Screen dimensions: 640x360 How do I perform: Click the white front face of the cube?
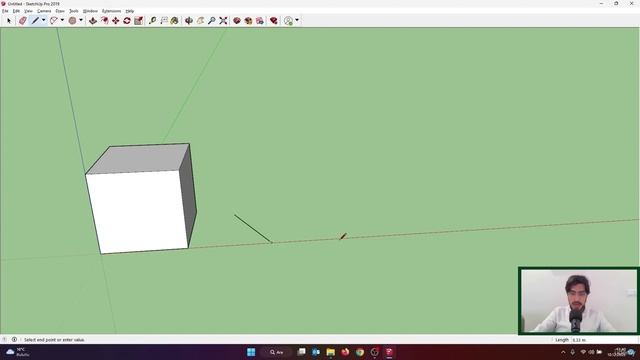[x=139, y=211]
